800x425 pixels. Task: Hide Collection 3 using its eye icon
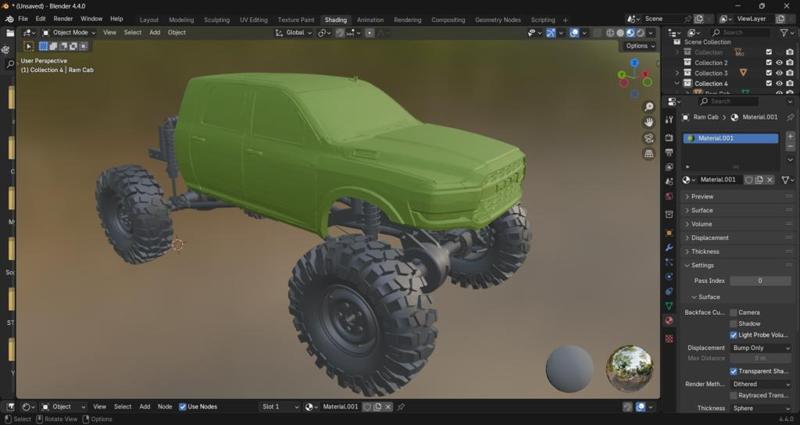click(779, 73)
